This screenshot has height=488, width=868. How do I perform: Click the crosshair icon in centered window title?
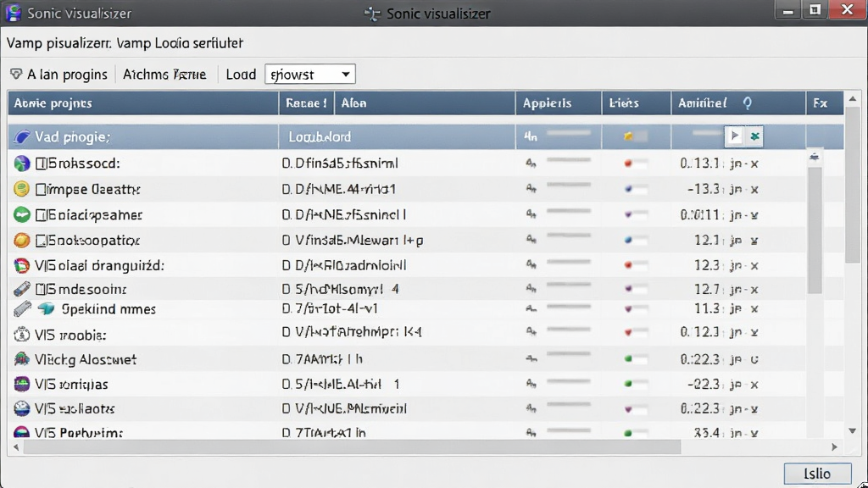tap(372, 14)
